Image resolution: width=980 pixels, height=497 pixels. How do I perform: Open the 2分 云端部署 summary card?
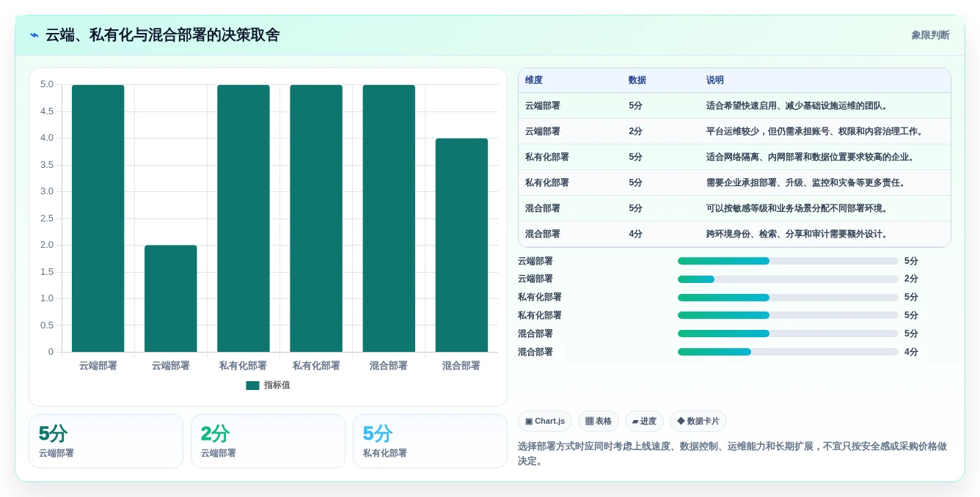[268, 441]
